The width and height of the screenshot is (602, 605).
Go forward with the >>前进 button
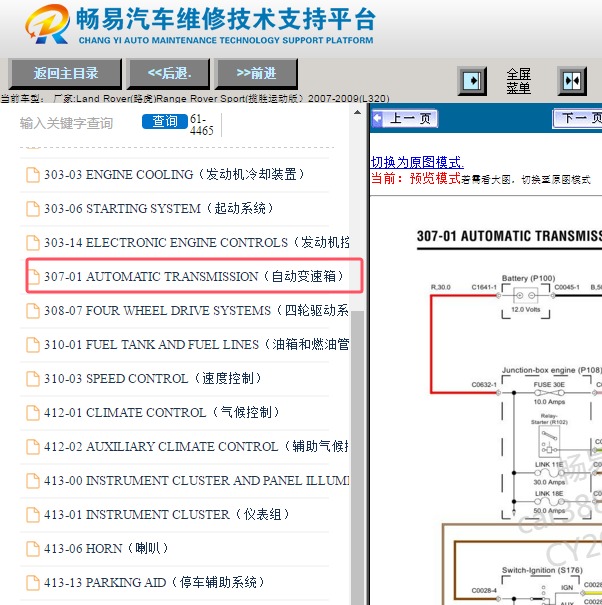click(256, 73)
